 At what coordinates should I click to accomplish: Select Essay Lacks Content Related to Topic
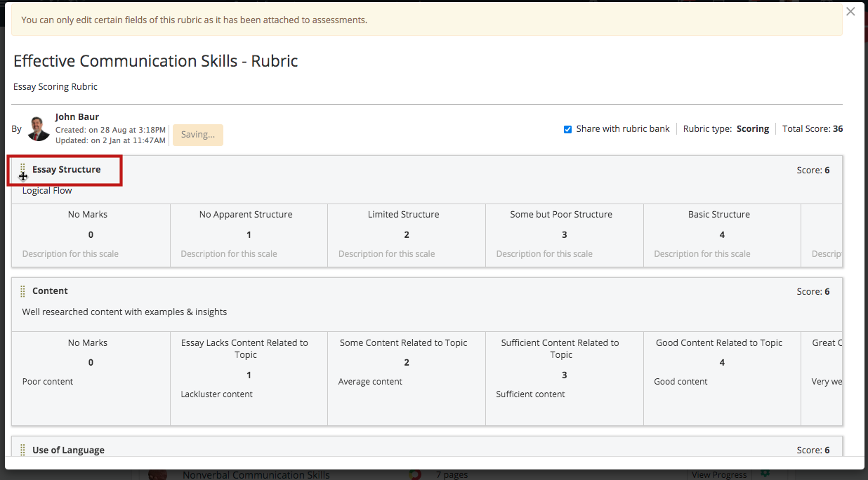245,349
